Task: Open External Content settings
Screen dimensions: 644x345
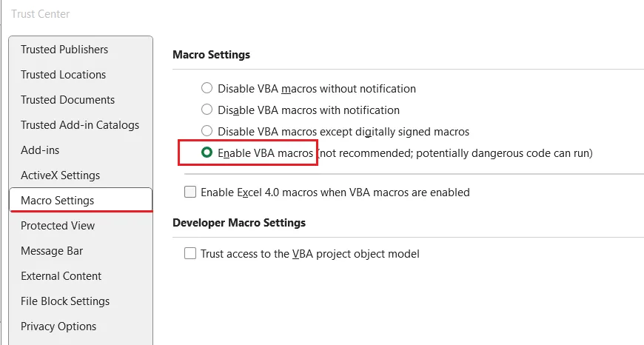Action: pos(61,276)
